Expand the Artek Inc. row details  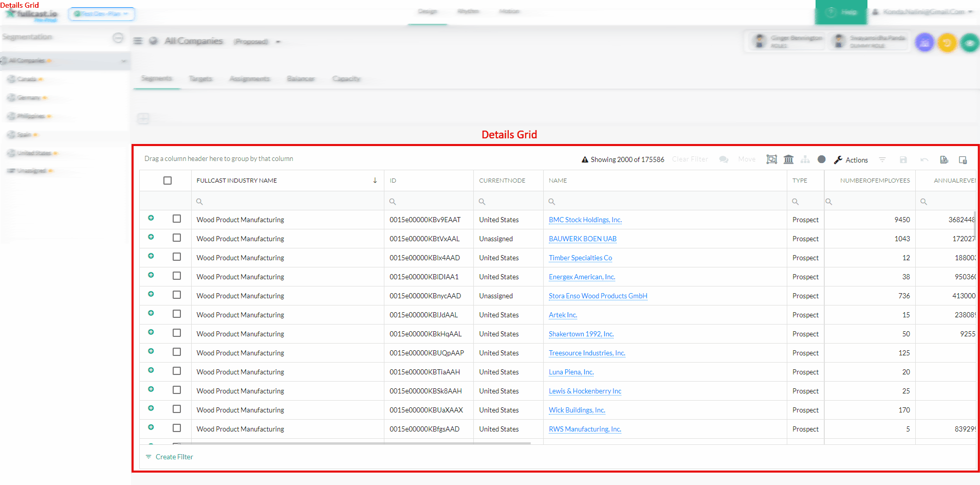coord(151,313)
